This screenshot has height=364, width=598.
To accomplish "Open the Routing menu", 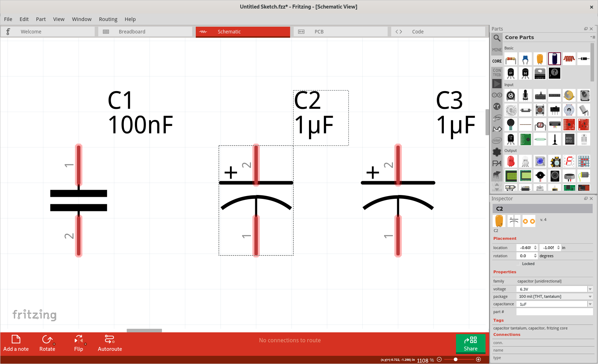I will pos(108,19).
